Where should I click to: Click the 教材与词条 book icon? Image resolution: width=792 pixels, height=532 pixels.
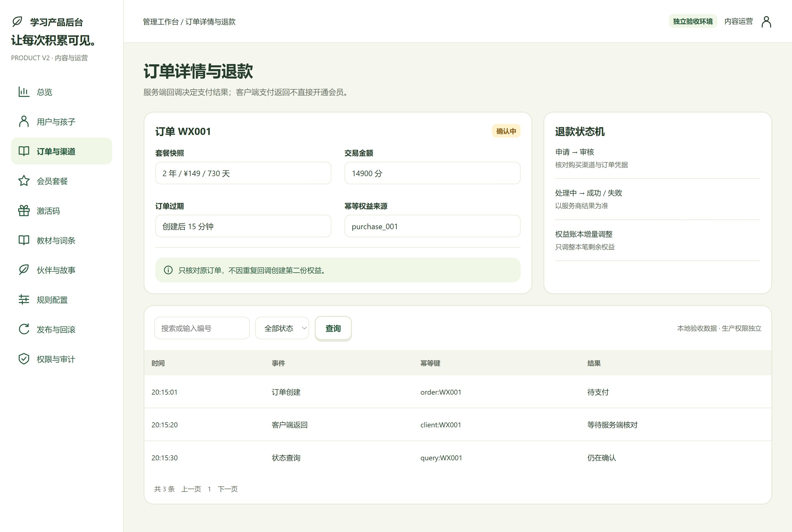coord(24,240)
